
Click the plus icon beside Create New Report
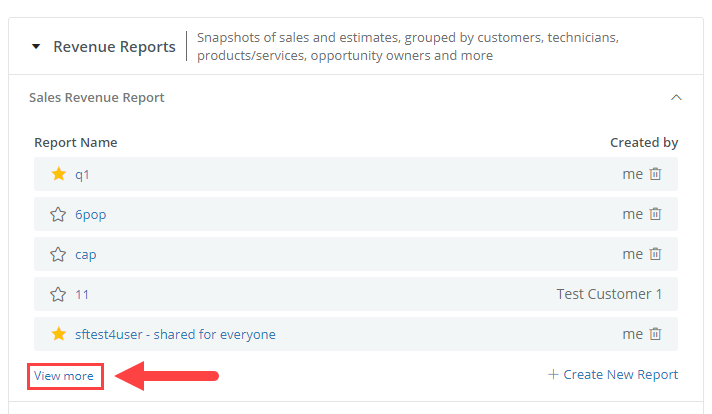tap(553, 375)
